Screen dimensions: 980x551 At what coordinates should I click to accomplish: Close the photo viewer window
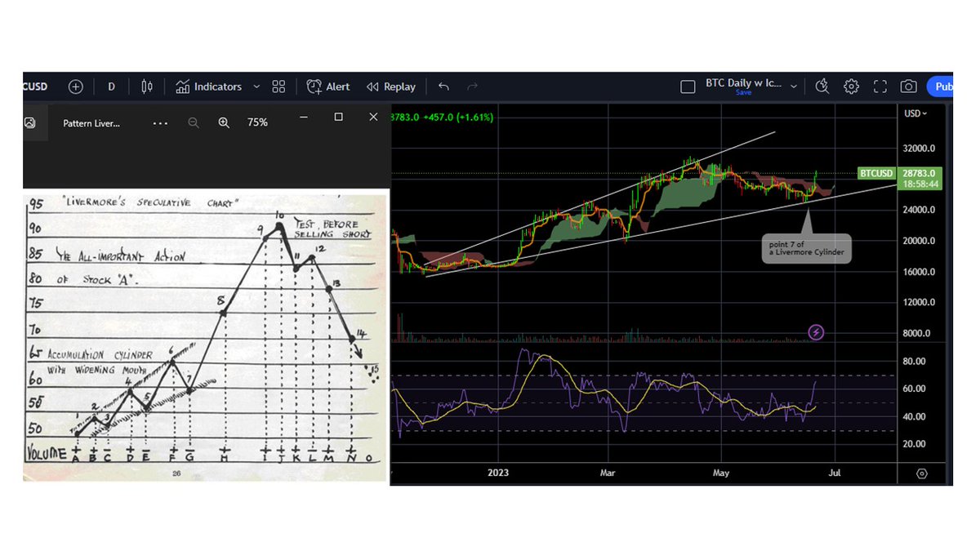[x=373, y=118]
